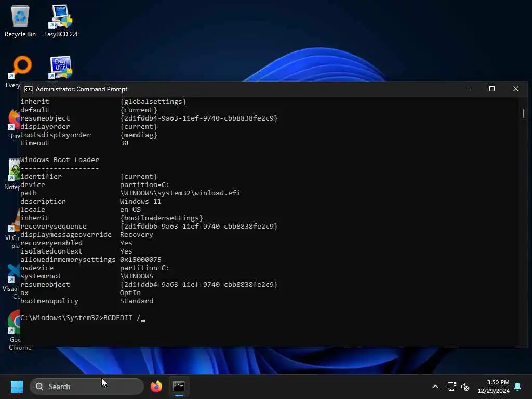Open Firefox from the taskbar
Screen dimensions: 532x399
pyautogui.click(x=156, y=387)
